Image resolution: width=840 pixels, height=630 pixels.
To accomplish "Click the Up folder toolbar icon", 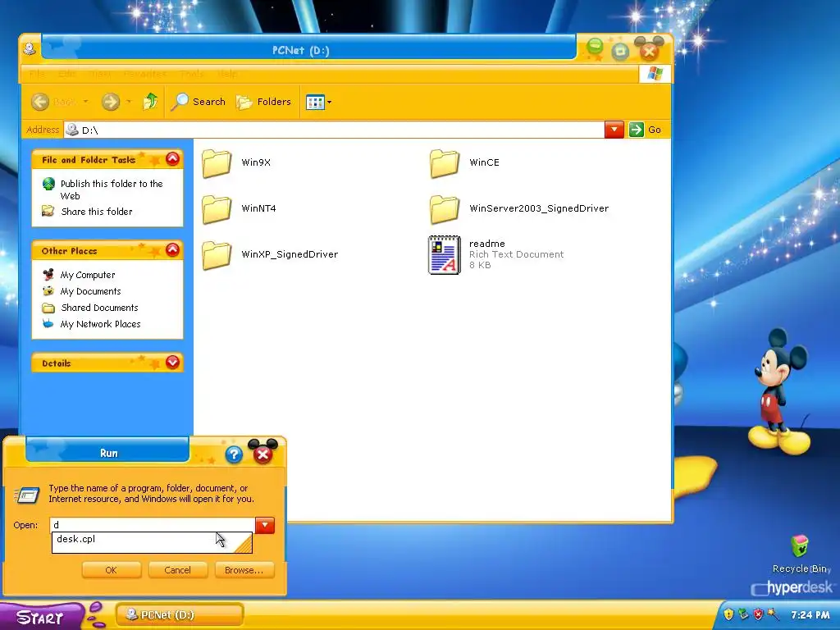I will (x=151, y=101).
